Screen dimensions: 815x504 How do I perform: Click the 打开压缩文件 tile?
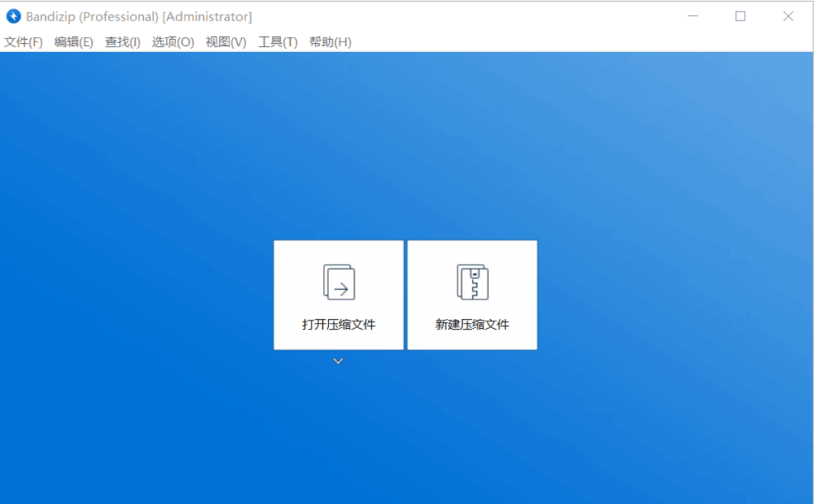click(x=338, y=294)
